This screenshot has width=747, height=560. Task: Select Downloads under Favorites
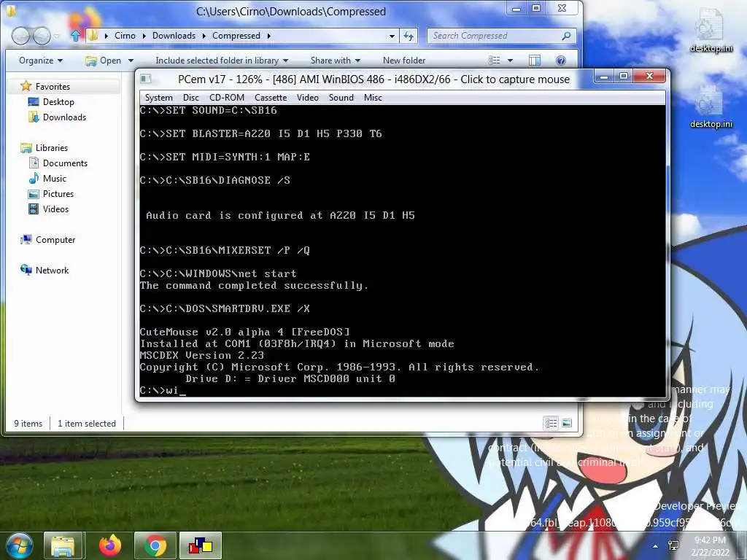click(x=64, y=117)
